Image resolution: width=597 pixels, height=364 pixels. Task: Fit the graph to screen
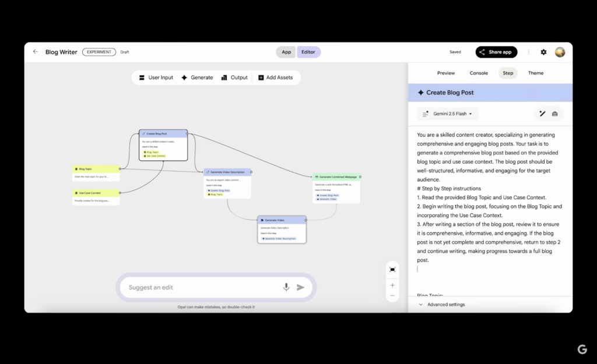point(392,270)
